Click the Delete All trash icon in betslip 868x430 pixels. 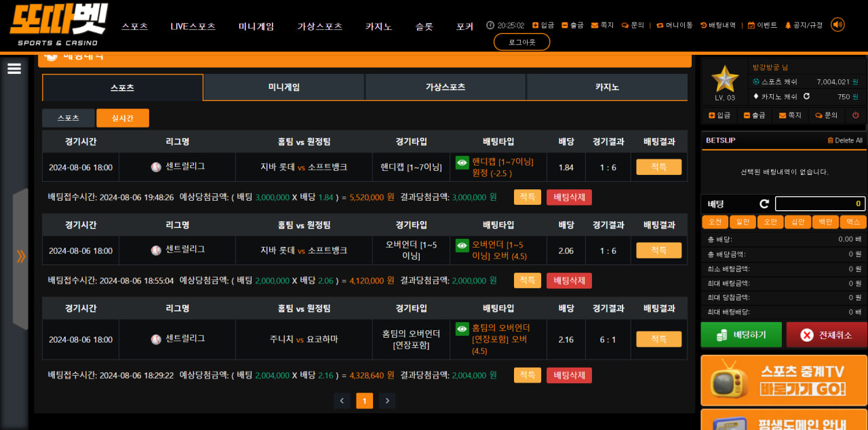click(830, 140)
